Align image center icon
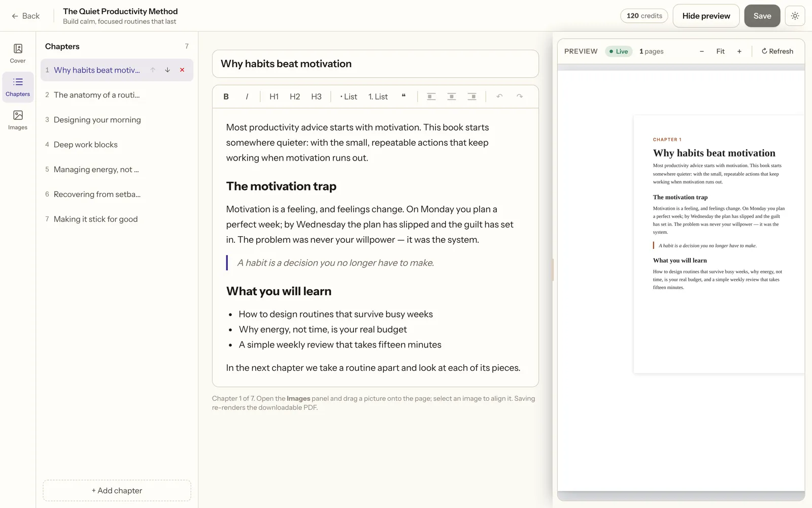 coord(452,97)
